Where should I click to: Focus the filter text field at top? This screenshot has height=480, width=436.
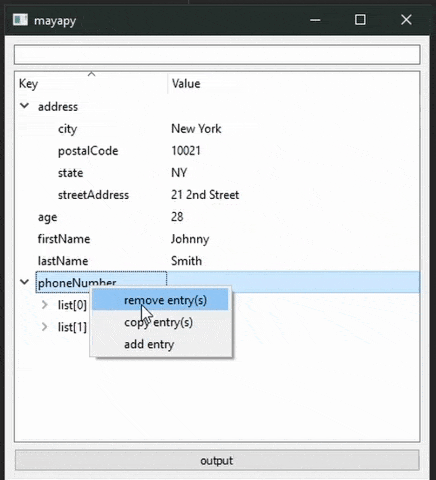(217, 55)
